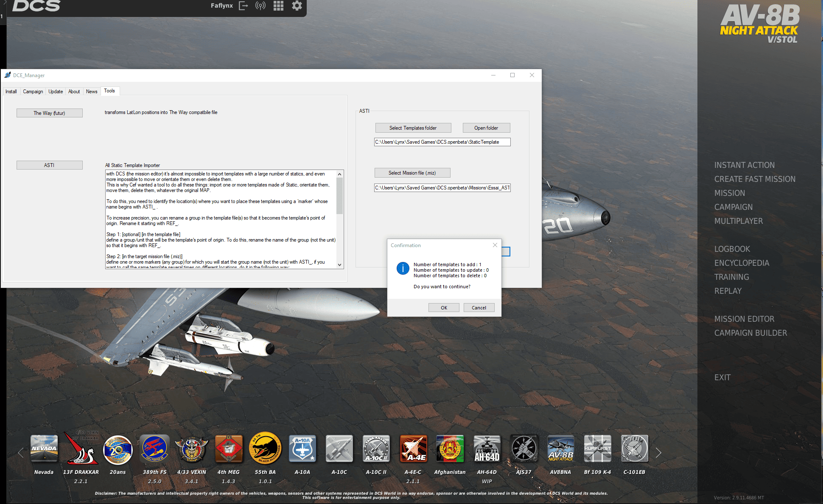Click the StaticTemplate folder path field
Image resolution: width=823 pixels, height=504 pixels.
[442, 142]
